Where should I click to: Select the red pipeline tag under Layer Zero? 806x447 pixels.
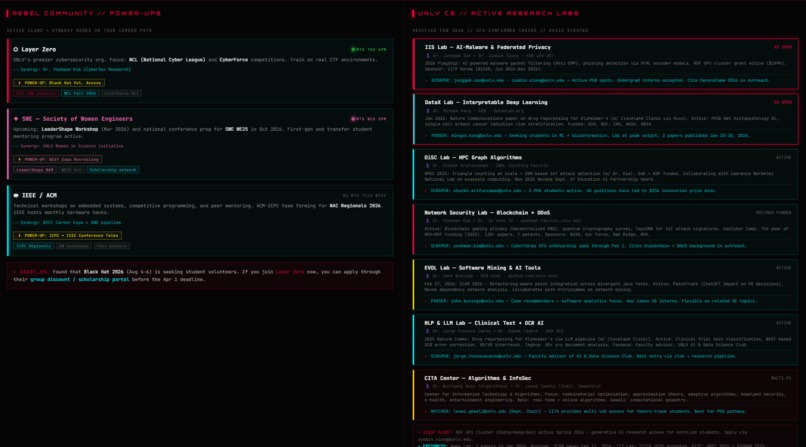pos(36,94)
